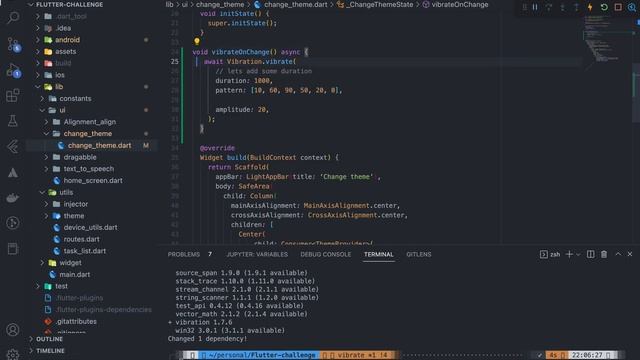Viewport: 640px width, 360px height.
Task: Maximize panel with the up chevron
Action: (618, 254)
